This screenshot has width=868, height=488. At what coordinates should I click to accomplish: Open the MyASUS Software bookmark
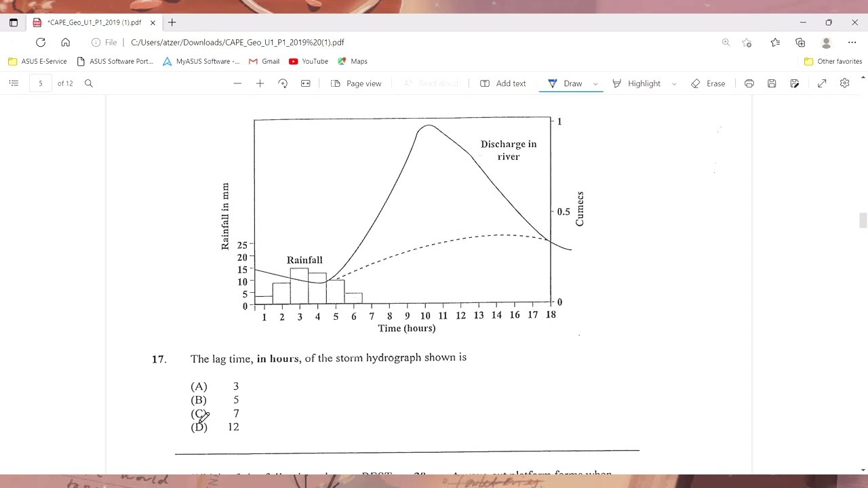[x=201, y=61]
